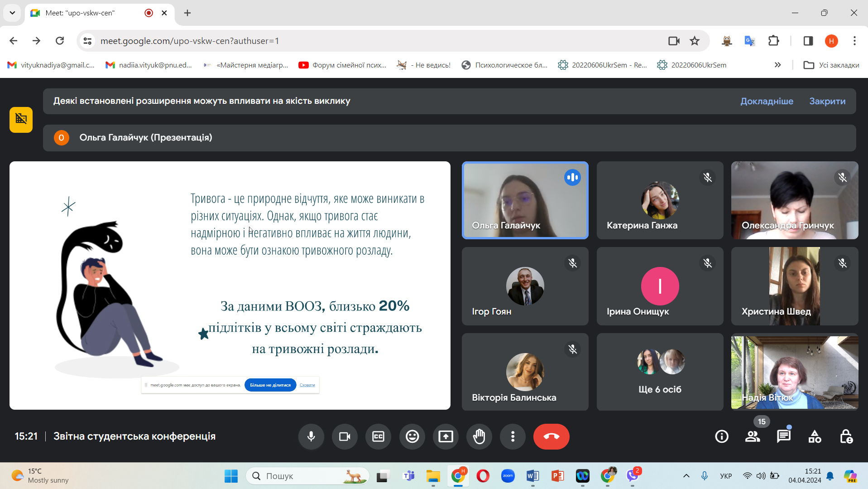Raise hand in the meeting
The width and height of the screenshot is (868, 489).
click(x=479, y=436)
